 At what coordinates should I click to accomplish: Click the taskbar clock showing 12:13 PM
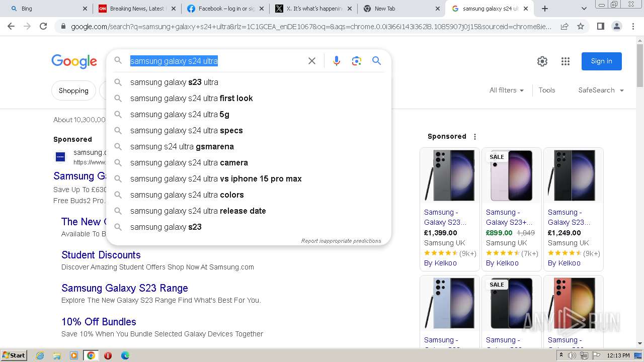[x=618, y=355]
